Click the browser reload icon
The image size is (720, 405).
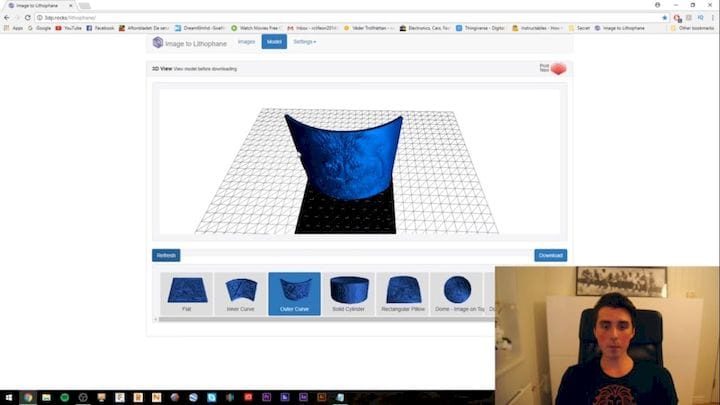[x=27, y=17]
